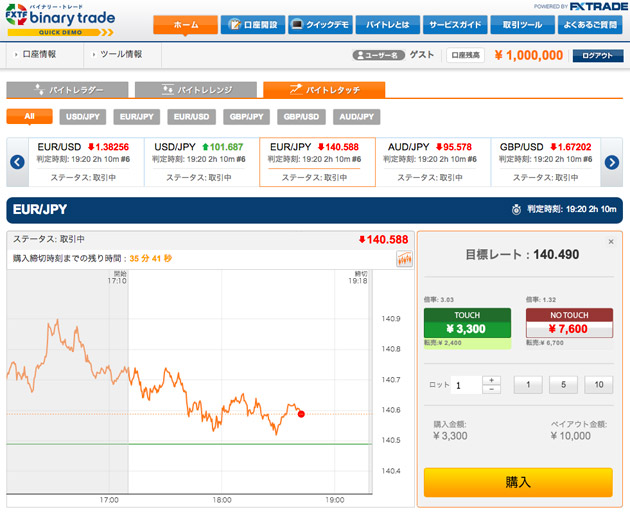Open the よくあるご質問 FAQ page
The width and height of the screenshot is (630, 514).
pos(590,25)
